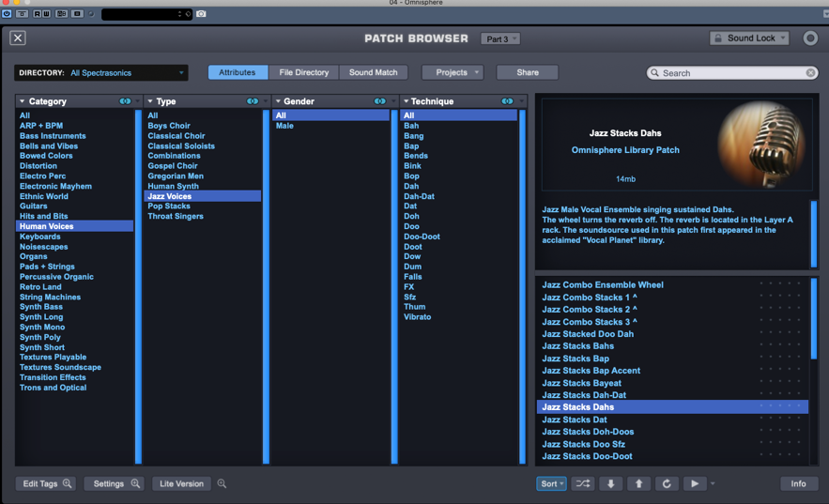Click into the Search field
Screen dimensions: 829x504
(x=731, y=73)
